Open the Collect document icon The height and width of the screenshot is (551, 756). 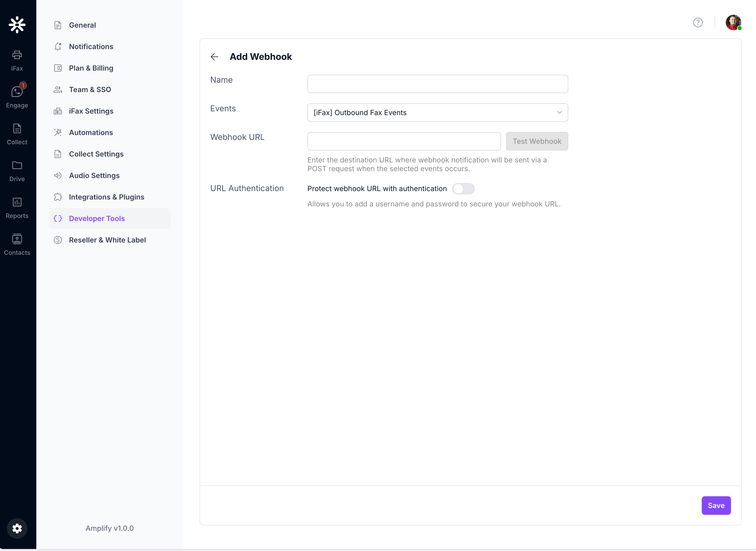coord(17,128)
